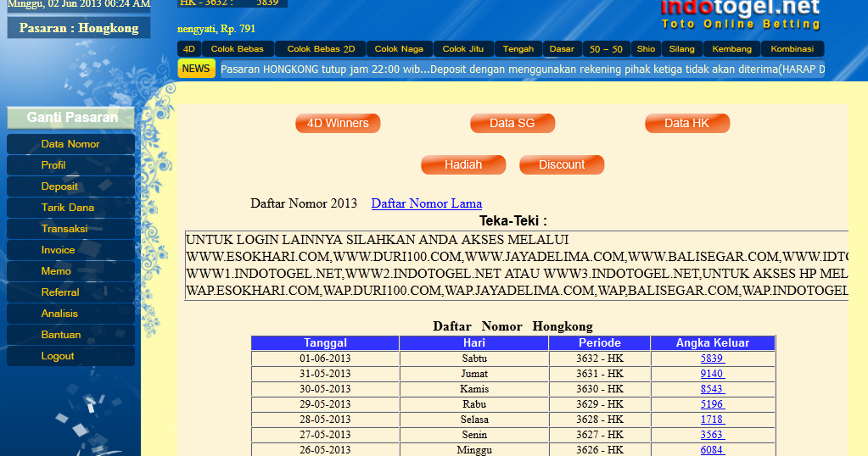Click the period cell 3627 - HK
Image resolution: width=868 pixels, height=456 pixels.
(600, 435)
